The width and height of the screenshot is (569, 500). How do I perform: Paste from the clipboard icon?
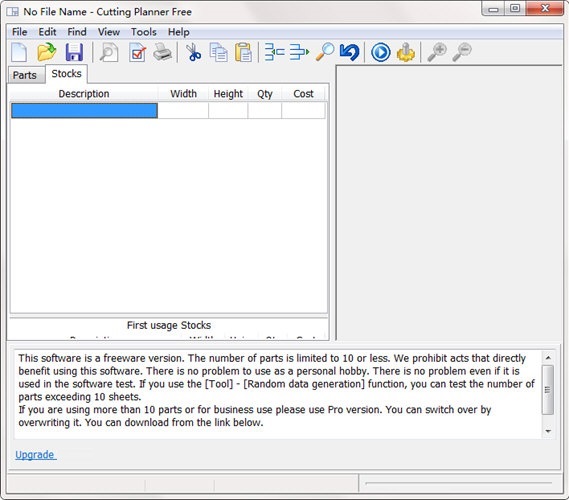click(243, 52)
